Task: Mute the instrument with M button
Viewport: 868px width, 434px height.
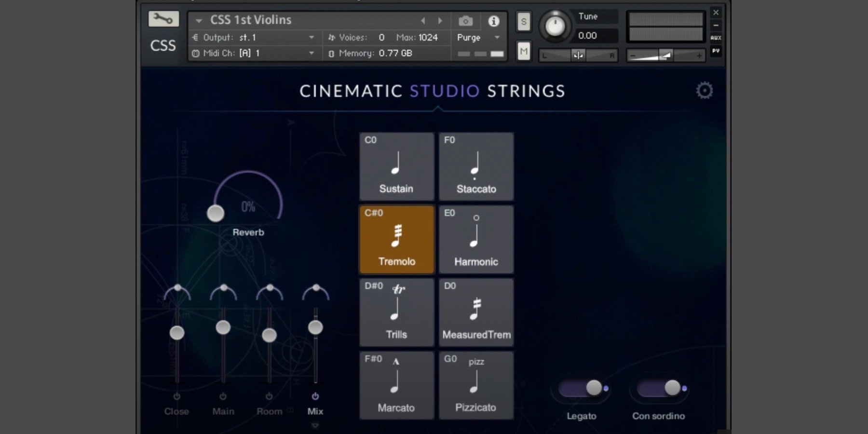Action: (524, 51)
